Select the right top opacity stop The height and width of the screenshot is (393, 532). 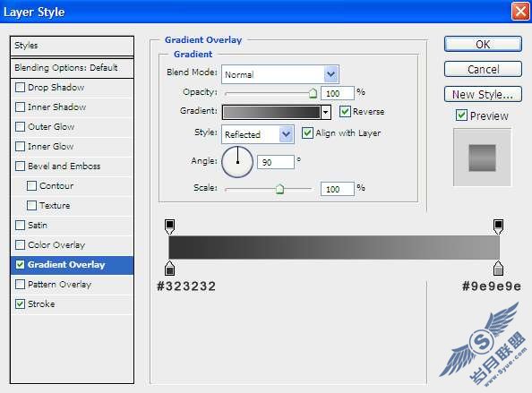pyautogui.click(x=498, y=226)
